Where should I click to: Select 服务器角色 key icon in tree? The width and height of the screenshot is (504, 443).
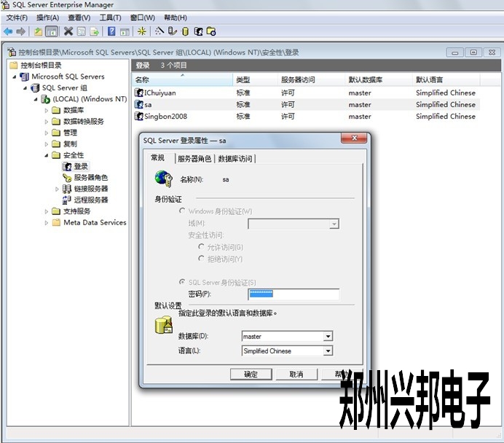[x=67, y=177]
